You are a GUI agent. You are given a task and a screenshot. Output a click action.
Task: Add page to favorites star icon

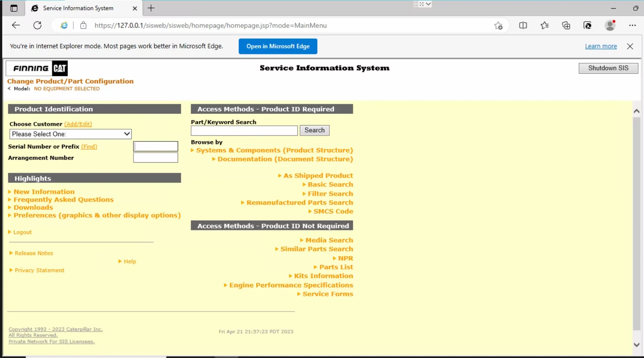click(498, 25)
